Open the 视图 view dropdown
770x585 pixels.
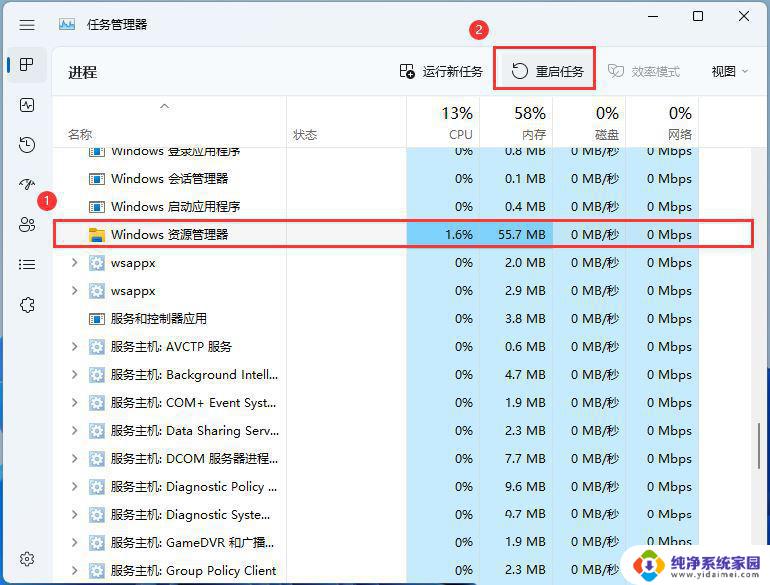tap(730, 72)
